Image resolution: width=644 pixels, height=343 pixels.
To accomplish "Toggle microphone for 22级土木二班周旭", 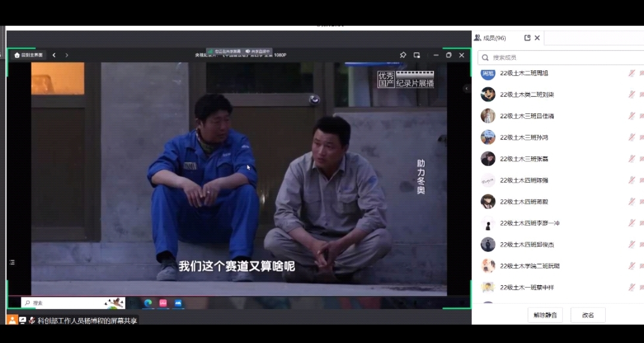I will pos(631,73).
